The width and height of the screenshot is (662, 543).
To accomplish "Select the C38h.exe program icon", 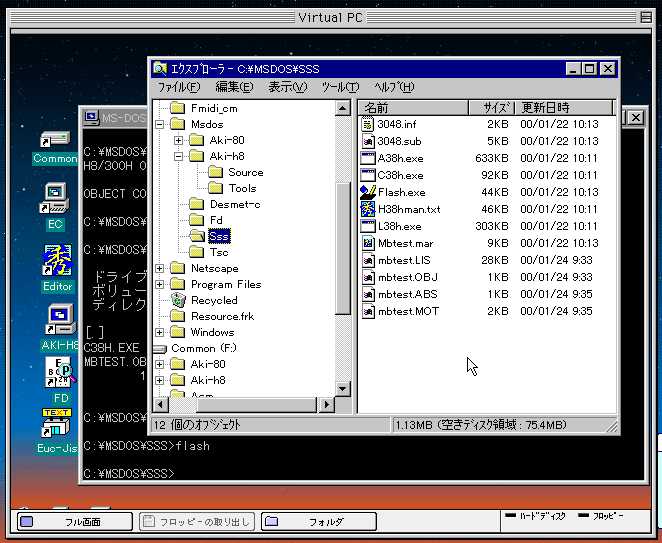I will [368, 175].
